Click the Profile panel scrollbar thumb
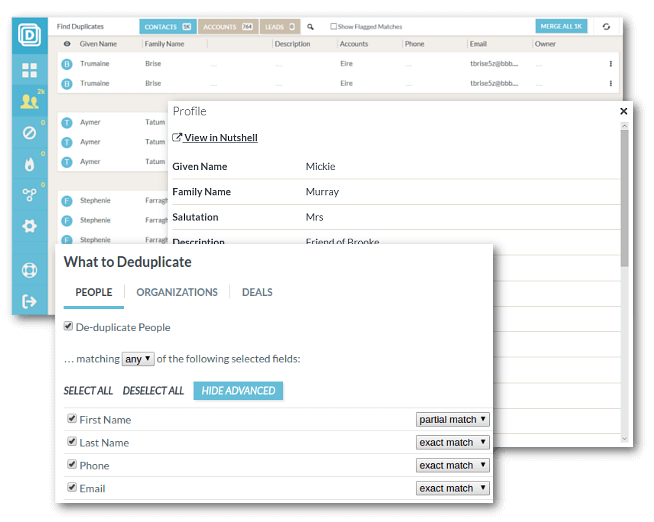Viewport: 654px width, 522px height. pyautogui.click(x=624, y=198)
